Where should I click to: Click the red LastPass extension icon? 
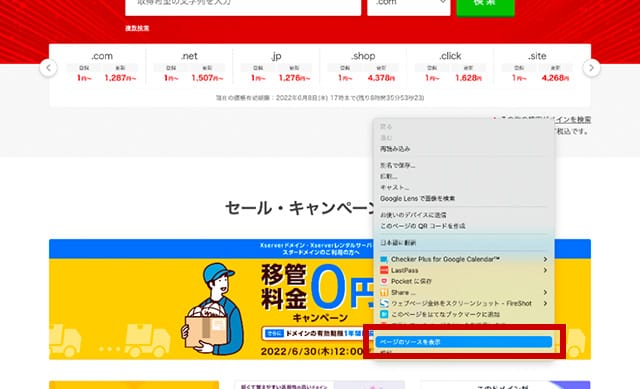(384, 270)
